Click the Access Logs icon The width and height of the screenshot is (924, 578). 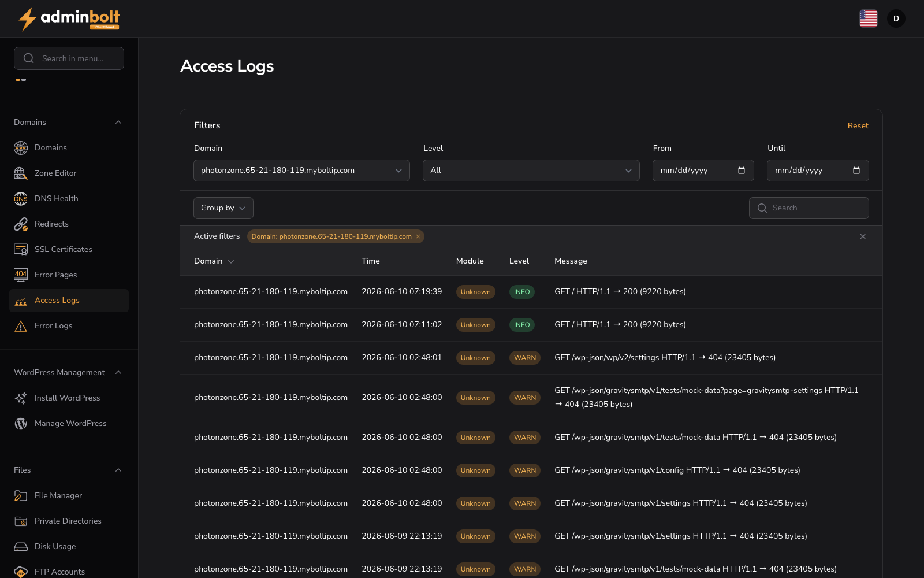pyautogui.click(x=21, y=301)
